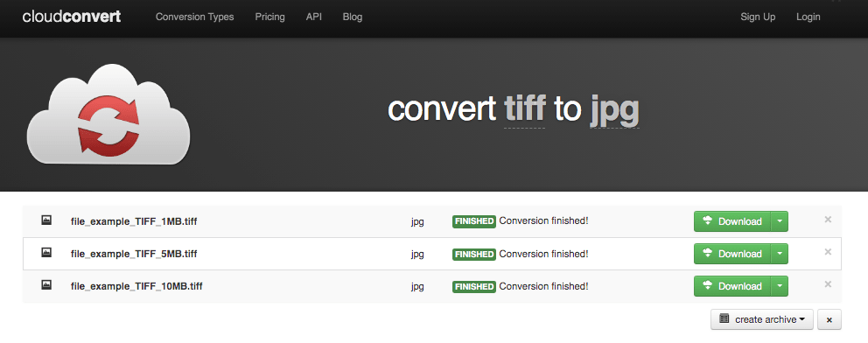
Task: Download converted file_example_TIFF_10MB
Action: pos(731,287)
